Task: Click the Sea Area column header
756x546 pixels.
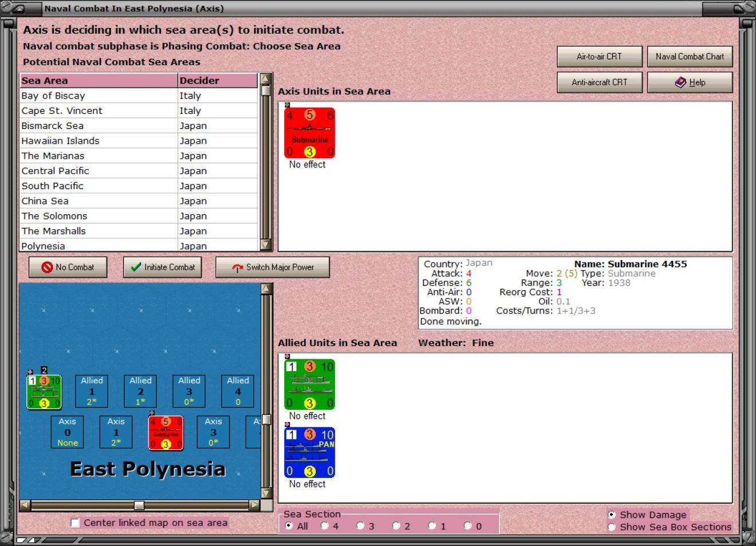Action: pyautogui.click(x=99, y=80)
